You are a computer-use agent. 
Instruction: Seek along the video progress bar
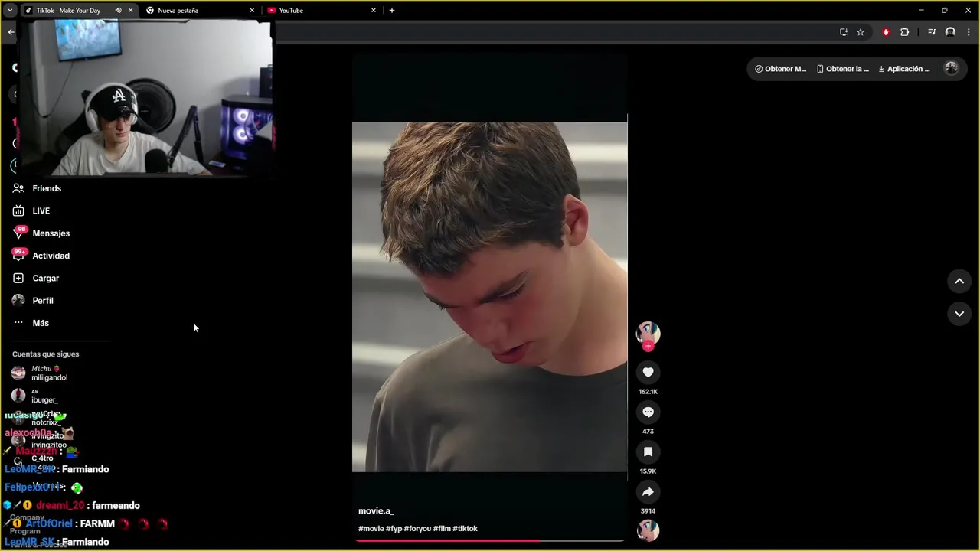[490, 540]
